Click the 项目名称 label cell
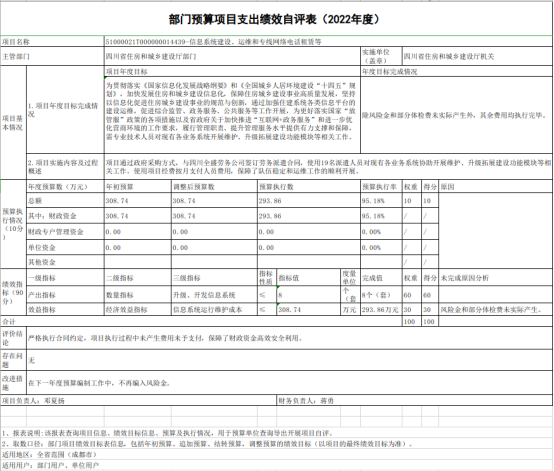The width and height of the screenshot is (554, 471). 52,42
